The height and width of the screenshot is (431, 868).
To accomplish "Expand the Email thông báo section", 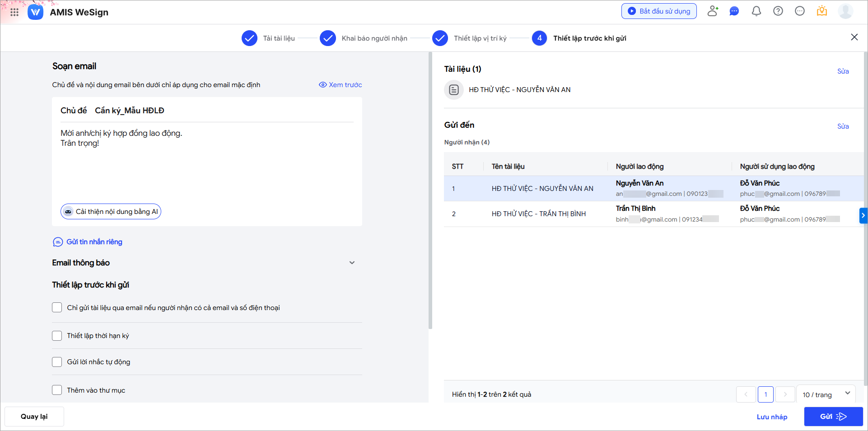I will [352, 263].
